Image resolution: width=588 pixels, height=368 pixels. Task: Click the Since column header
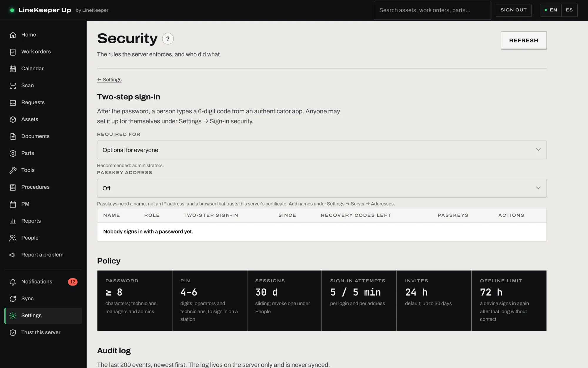click(287, 215)
